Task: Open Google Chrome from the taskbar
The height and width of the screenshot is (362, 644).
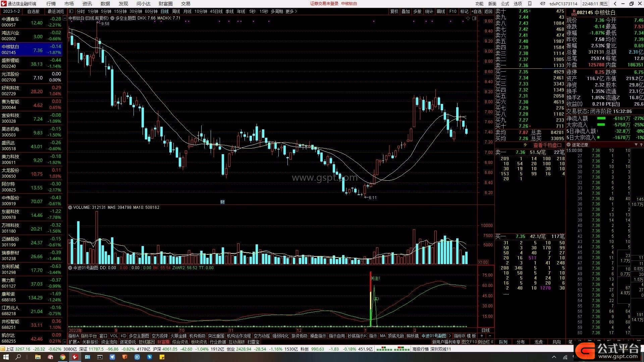Action: click(x=63, y=357)
